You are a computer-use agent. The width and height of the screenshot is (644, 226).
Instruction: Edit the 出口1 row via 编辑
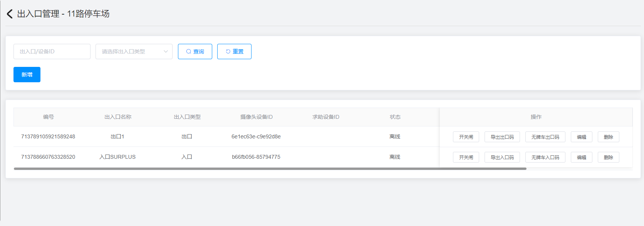pyautogui.click(x=581, y=137)
